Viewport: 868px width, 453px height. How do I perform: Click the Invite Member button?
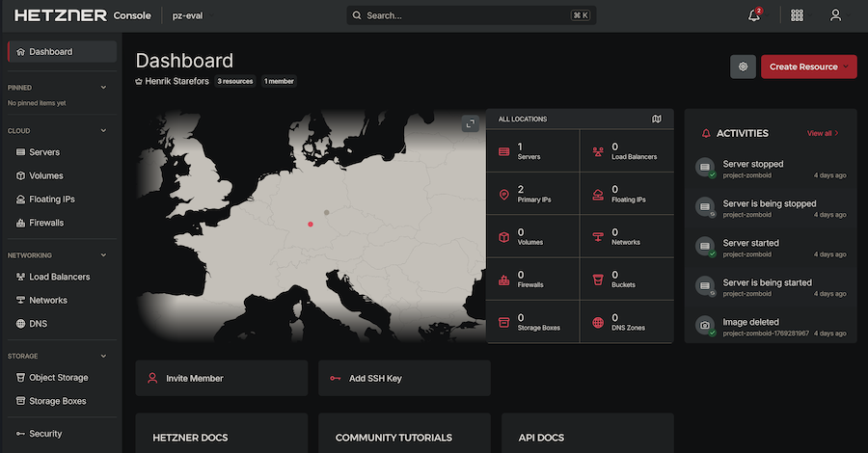(x=222, y=379)
